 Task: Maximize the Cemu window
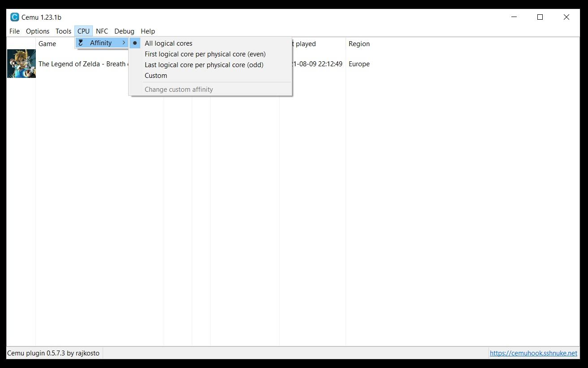(540, 17)
